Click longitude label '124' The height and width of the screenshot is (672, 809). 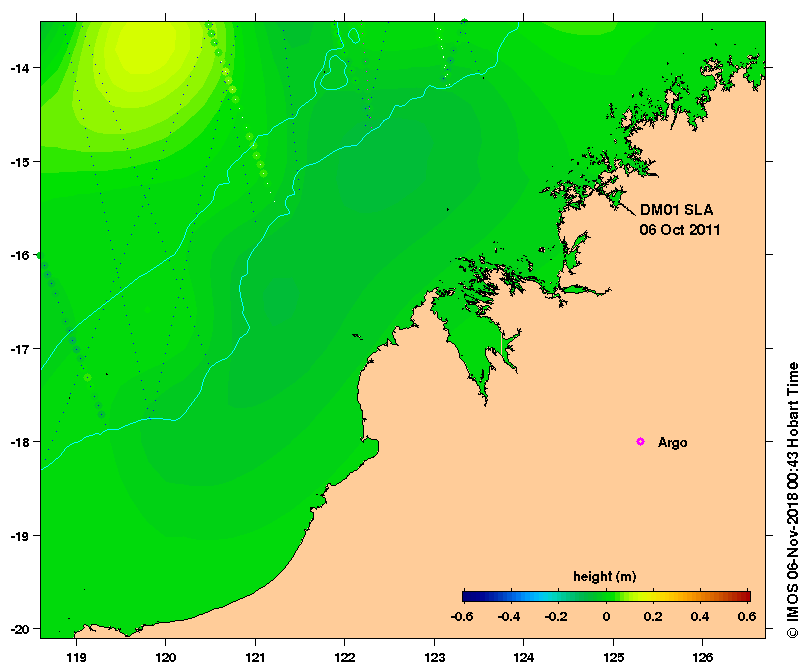524,658
